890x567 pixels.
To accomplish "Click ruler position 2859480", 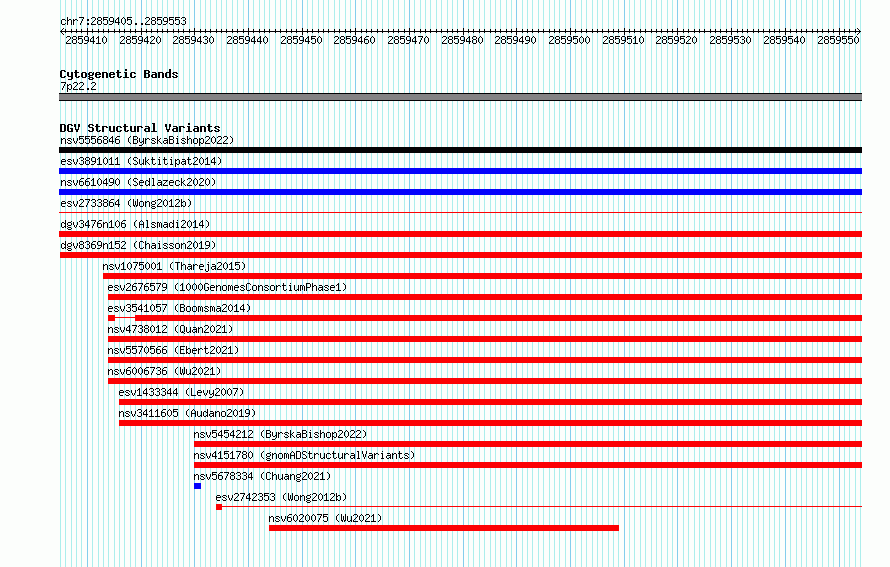I will (x=462, y=40).
